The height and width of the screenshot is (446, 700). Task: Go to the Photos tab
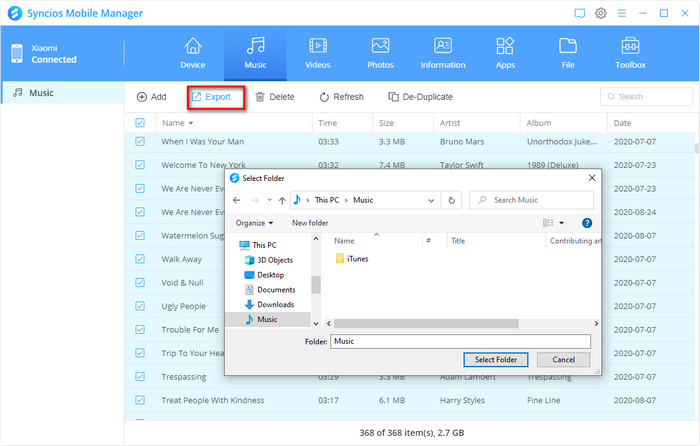tap(380, 53)
